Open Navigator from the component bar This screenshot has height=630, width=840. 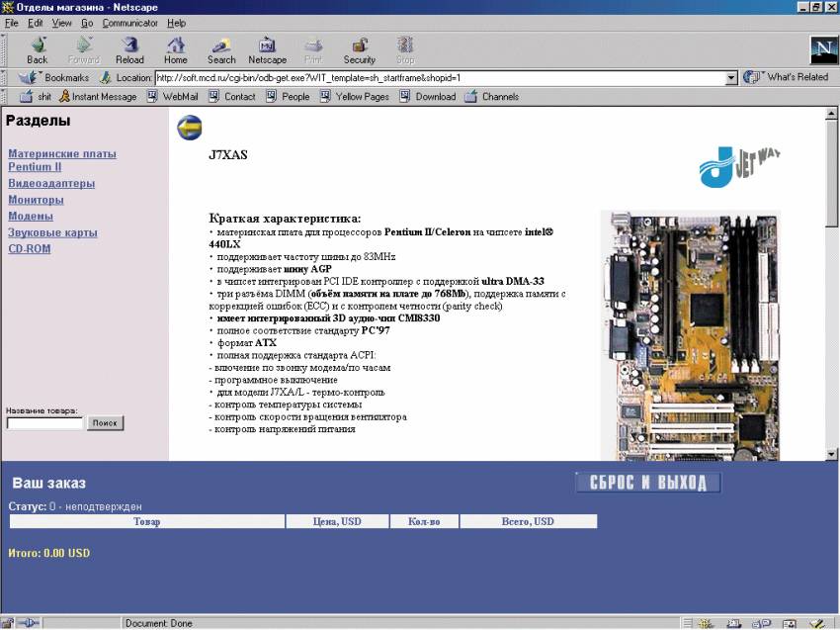coord(706,623)
